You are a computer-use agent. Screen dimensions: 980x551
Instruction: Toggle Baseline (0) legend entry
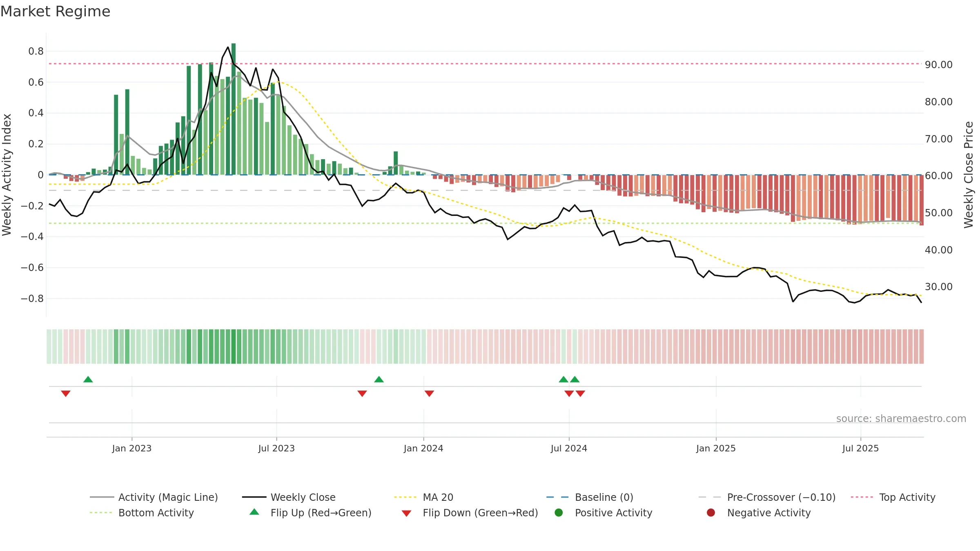click(590, 497)
